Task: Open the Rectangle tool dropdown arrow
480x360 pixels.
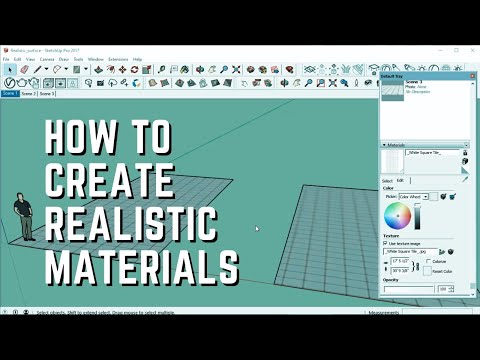Action: click(86, 69)
